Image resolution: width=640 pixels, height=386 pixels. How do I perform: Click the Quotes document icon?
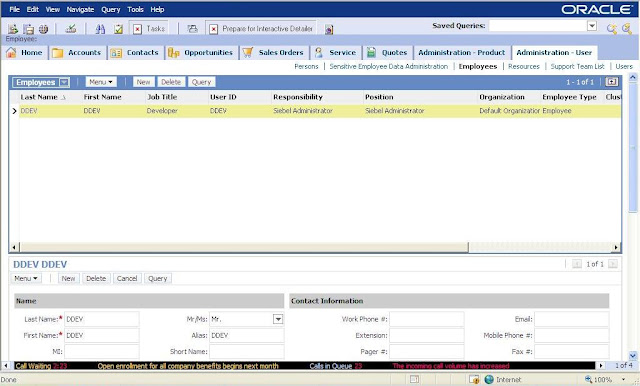click(x=371, y=52)
